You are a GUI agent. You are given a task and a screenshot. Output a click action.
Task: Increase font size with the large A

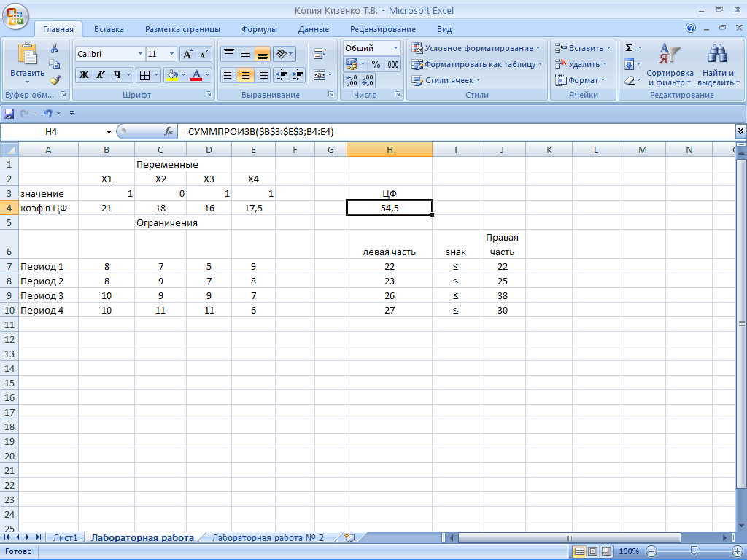coord(187,54)
